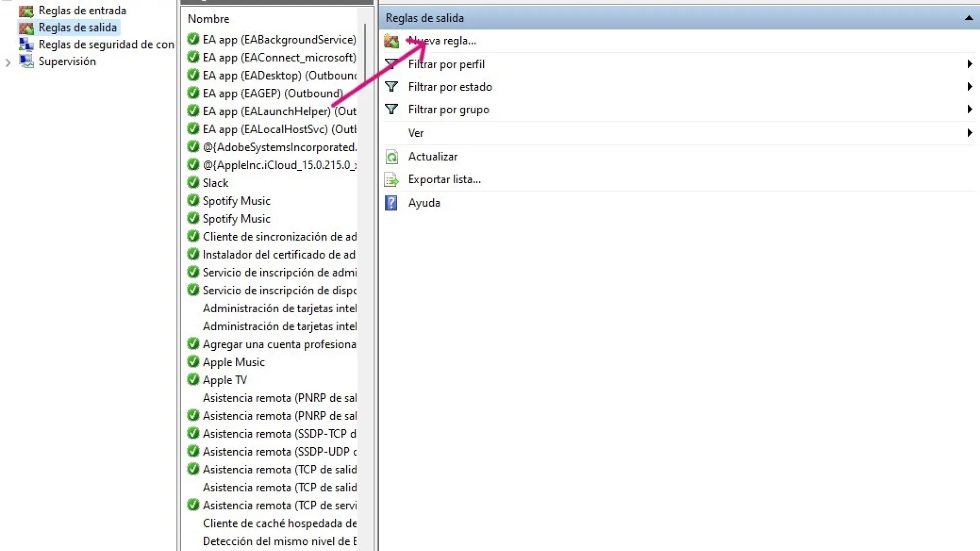The width and height of the screenshot is (980, 551).
Task: Click Exportar lista... action link
Action: tap(444, 180)
